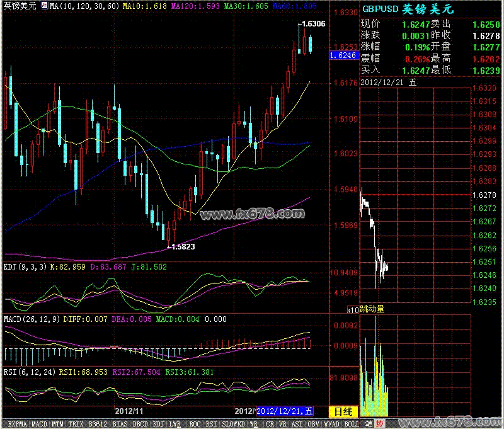Click the 1.5823 low price label
The image size is (504, 429).
coord(183,247)
